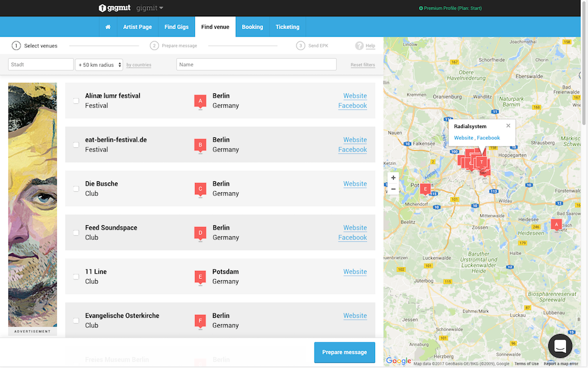Screen dimensions: 588x368
Task: Open the + 50 km radius dropdown
Action: 99,65
